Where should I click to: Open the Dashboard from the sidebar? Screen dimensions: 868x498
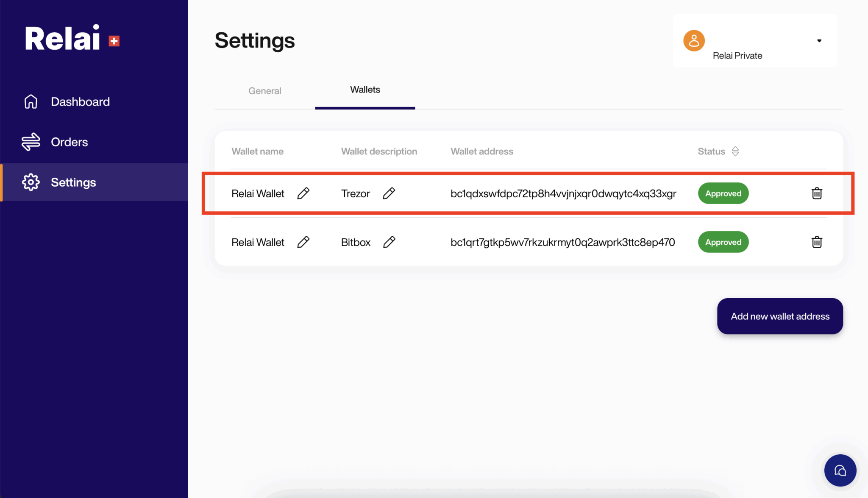80,101
